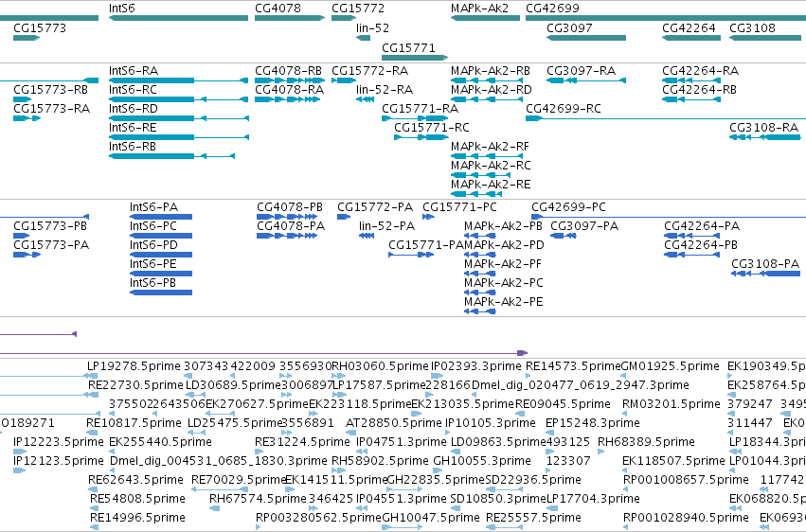The image size is (806, 532).
Task: Select protein MAPk-Ak2-PB
Action: pyautogui.click(x=480, y=236)
